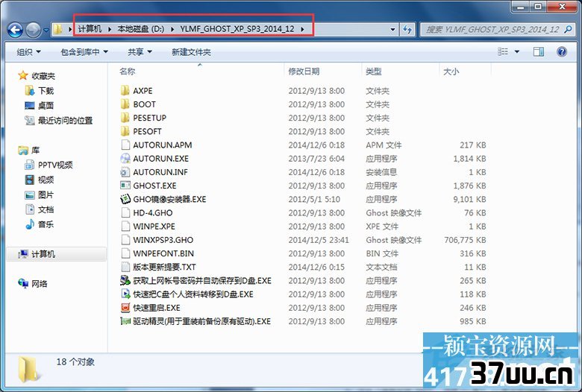This screenshot has height=392, width=582.
Task: Select 获取上网帐号密码并自动保存到D盘.EXE icon
Action: 125,280
